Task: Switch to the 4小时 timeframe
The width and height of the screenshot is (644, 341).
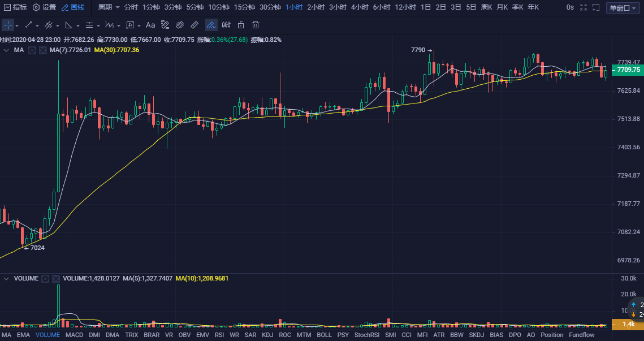Action: (x=360, y=7)
